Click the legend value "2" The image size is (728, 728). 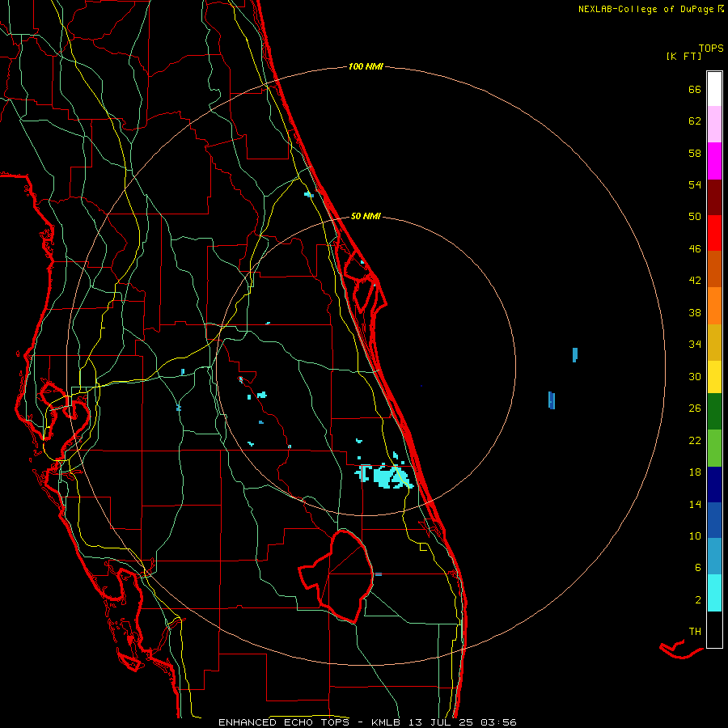[698, 600]
